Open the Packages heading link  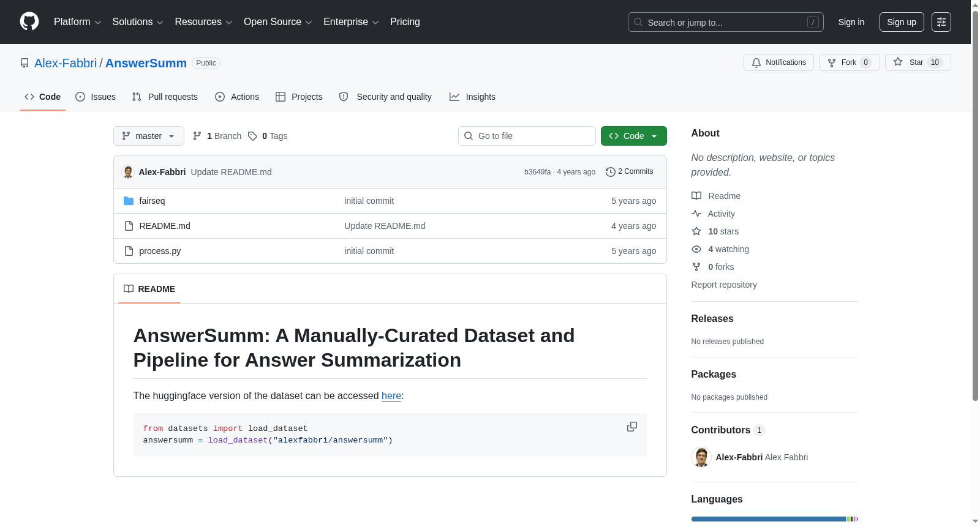point(714,375)
